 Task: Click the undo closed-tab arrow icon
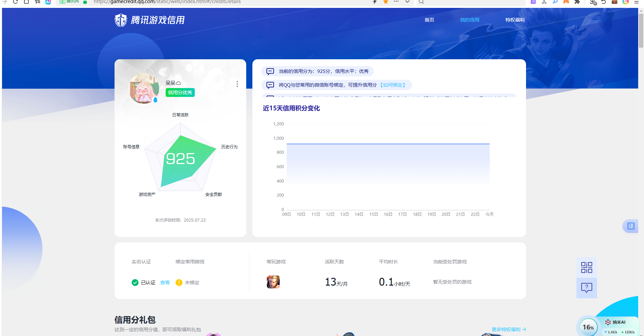tap(604, 2)
